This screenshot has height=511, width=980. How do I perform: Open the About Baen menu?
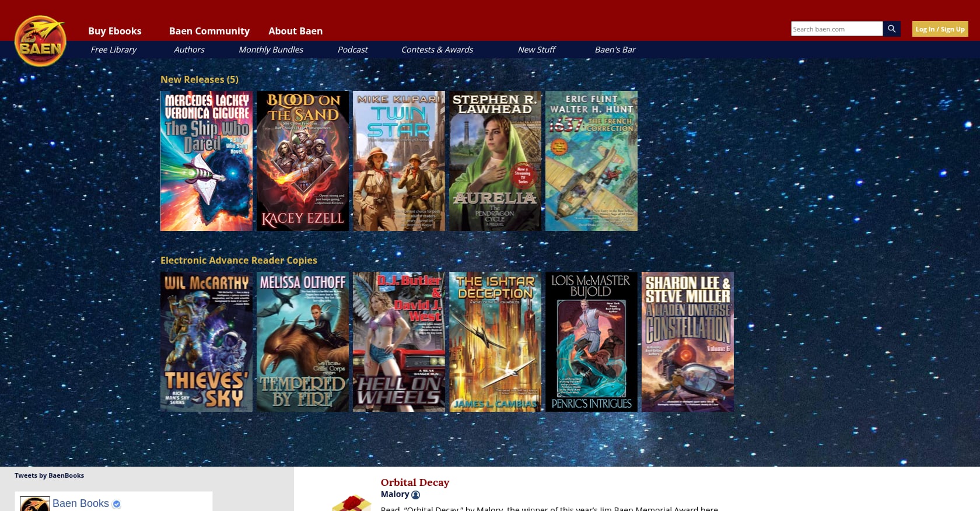[x=295, y=31]
